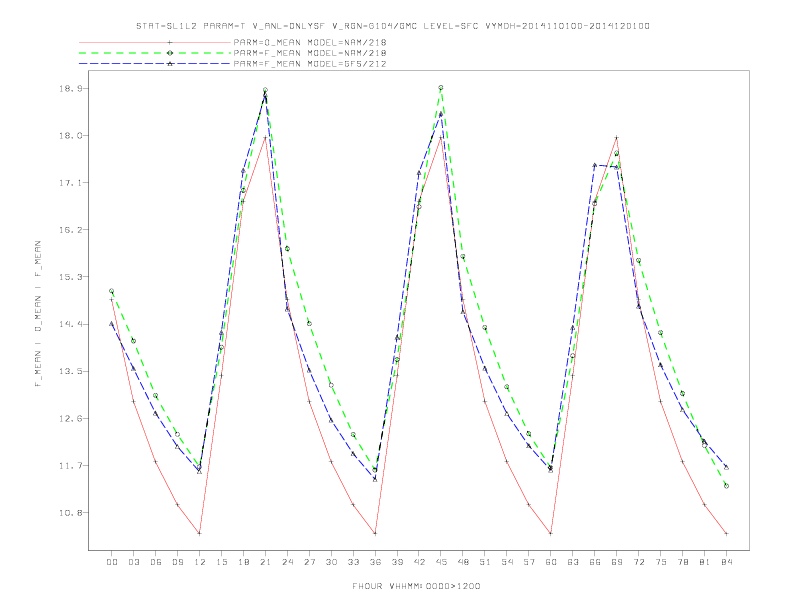The height and width of the screenshot is (612, 792).
Task: Click the chart title line starting STAT=SL1L2
Action: coord(392,26)
